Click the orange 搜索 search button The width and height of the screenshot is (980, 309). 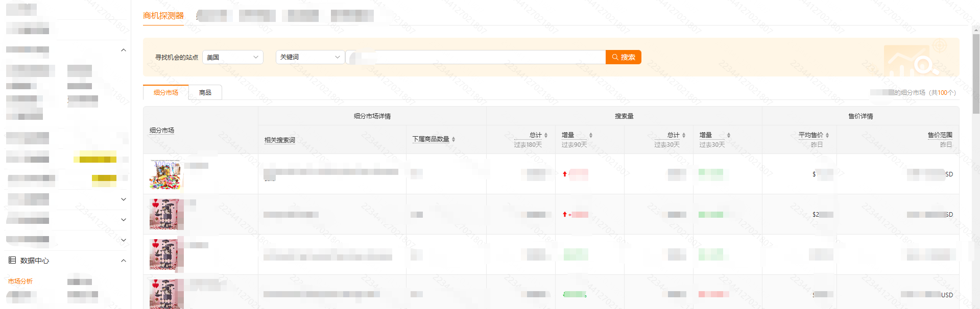coord(623,57)
